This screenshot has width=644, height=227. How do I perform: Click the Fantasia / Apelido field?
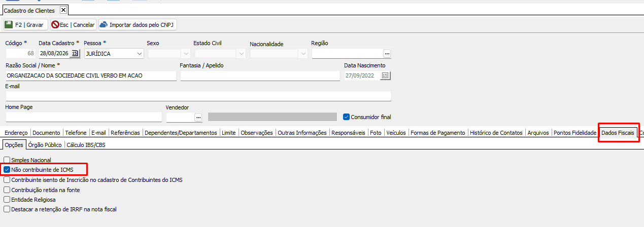click(260, 75)
